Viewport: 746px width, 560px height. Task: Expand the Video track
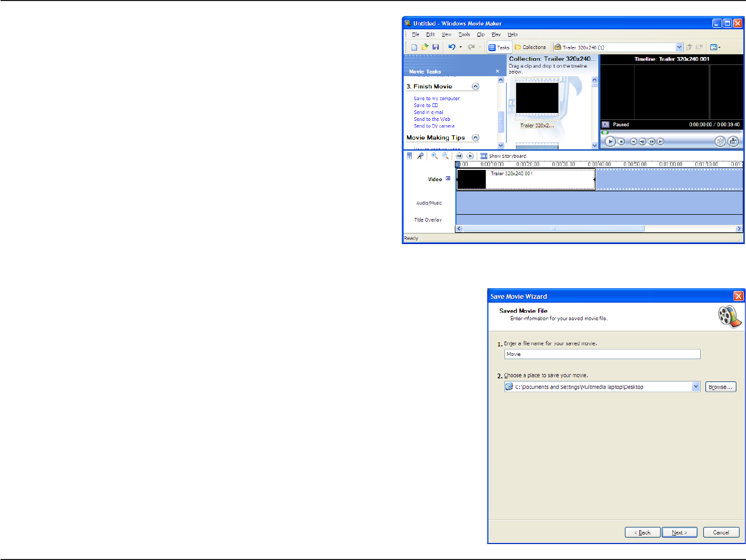[448, 178]
